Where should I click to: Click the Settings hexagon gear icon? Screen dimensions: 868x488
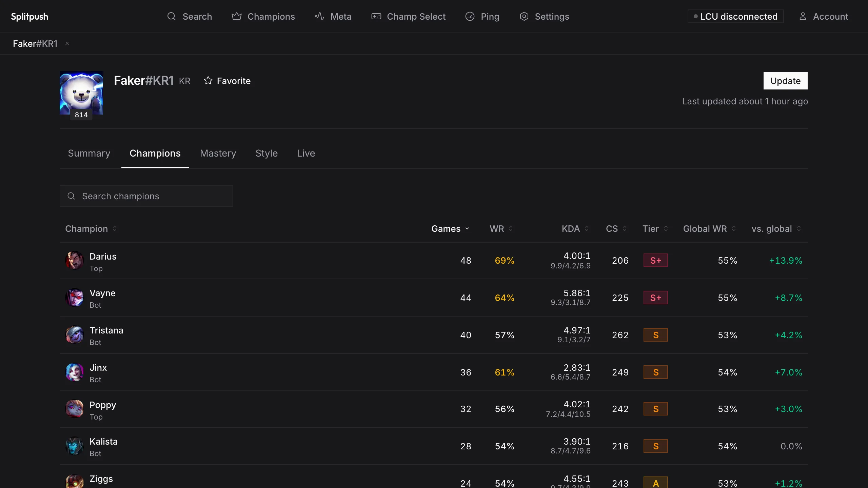point(524,16)
